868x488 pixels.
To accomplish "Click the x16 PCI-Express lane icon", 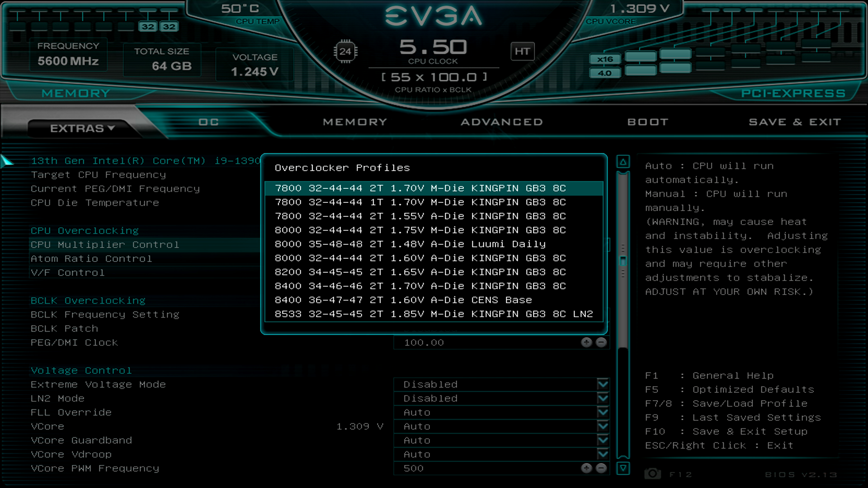I will (x=605, y=59).
